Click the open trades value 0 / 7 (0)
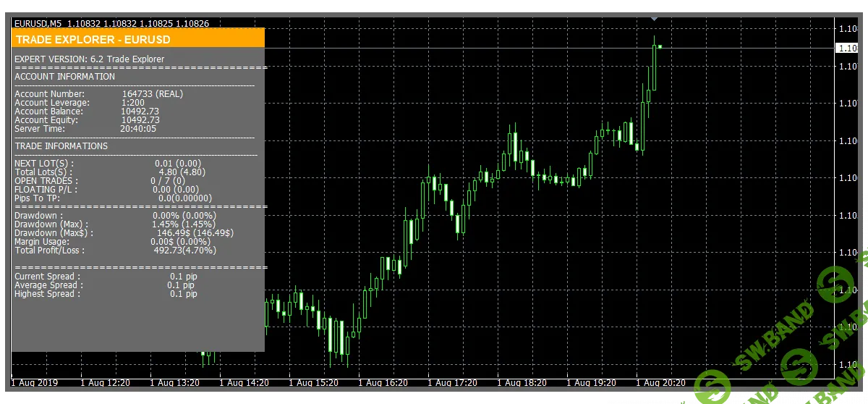The width and height of the screenshot is (868, 404). coord(168,181)
